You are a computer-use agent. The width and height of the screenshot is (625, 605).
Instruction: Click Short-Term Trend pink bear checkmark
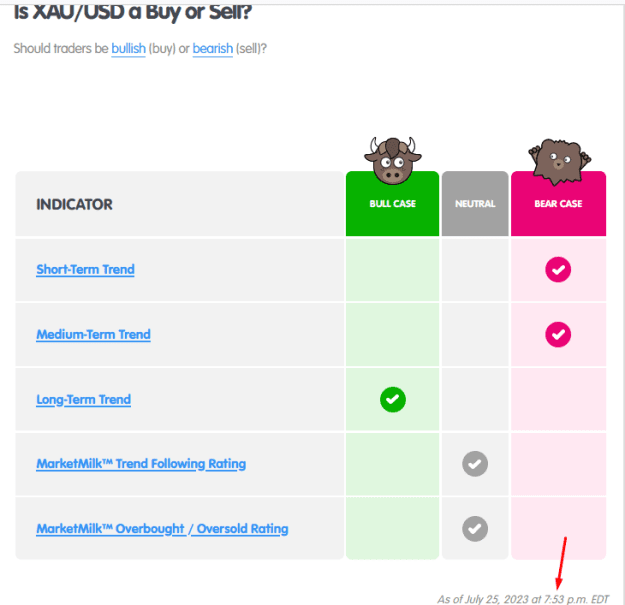[x=558, y=270]
